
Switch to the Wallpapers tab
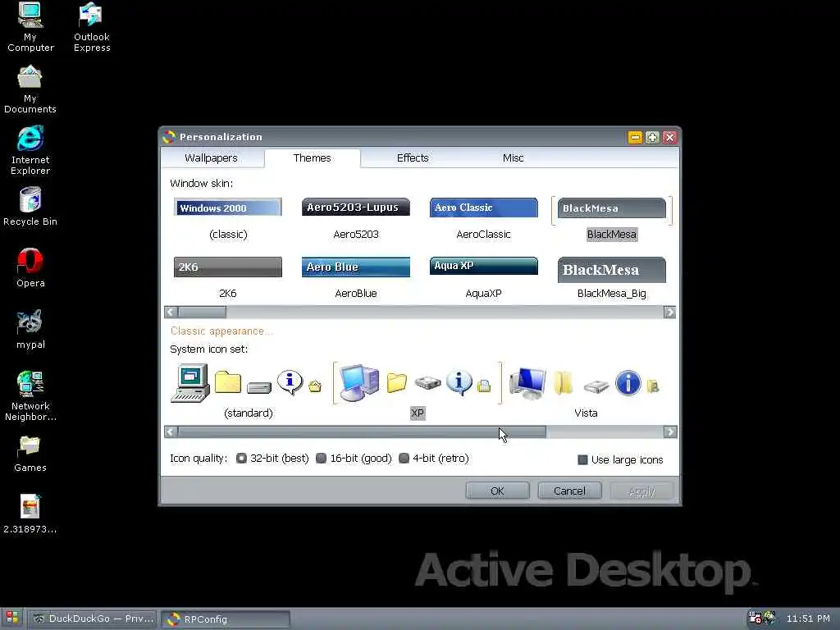(211, 158)
